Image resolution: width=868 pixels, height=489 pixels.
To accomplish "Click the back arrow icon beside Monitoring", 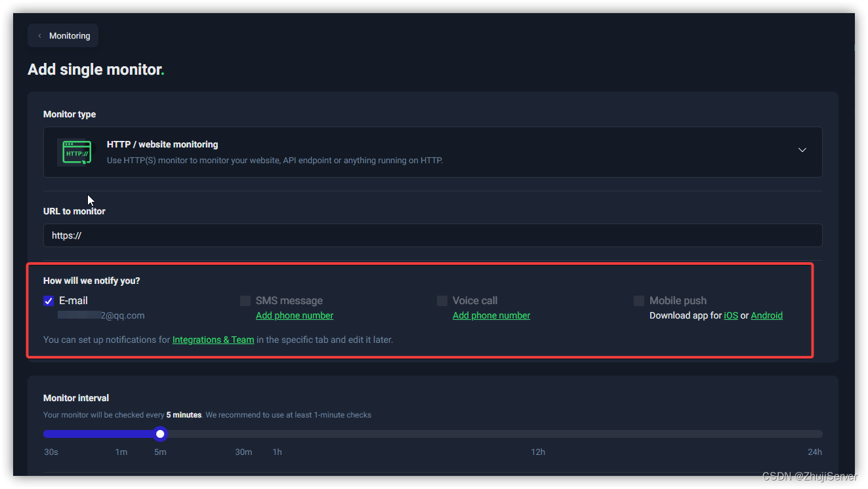I will (x=39, y=36).
